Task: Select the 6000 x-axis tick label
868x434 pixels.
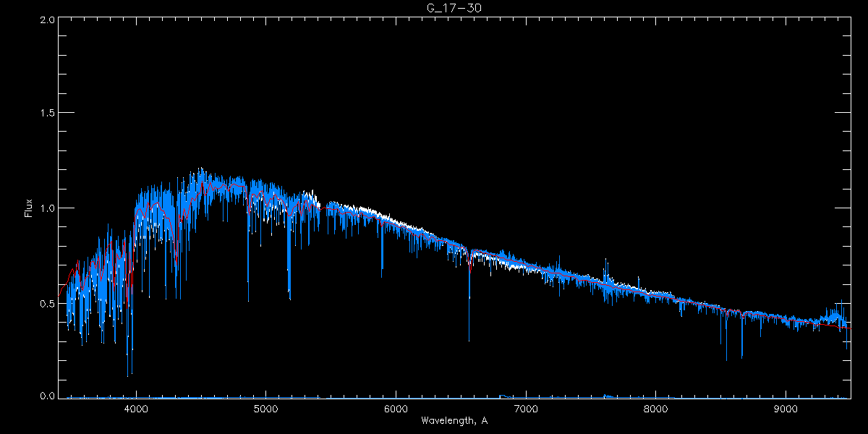Action: click(396, 409)
